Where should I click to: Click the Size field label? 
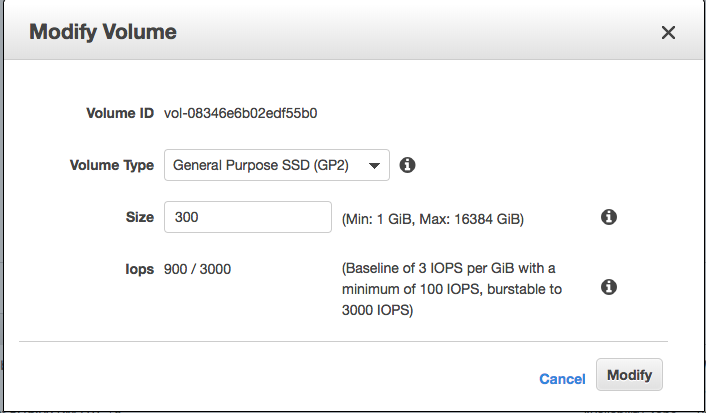pyautogui.click(x=139, y=217)
